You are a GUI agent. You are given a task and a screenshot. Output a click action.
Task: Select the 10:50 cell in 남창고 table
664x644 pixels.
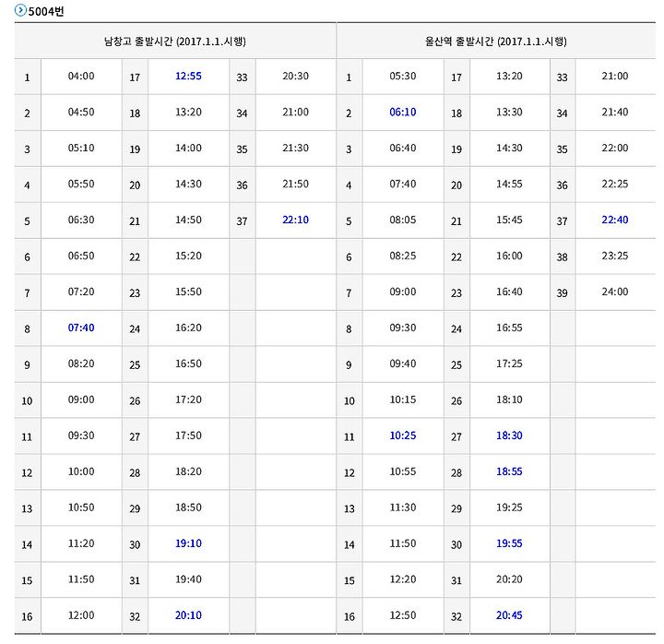click(81, 507)
